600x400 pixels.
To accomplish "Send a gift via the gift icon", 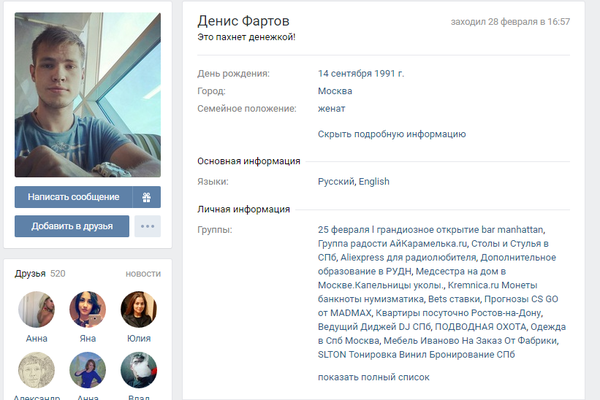I will [147, 197].
